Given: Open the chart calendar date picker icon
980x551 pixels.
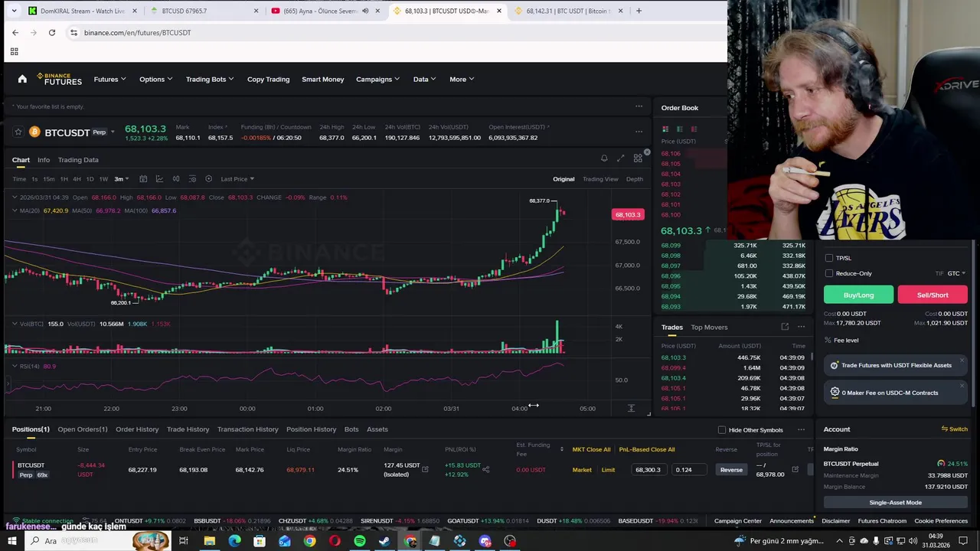Looking at the screenshot, I should pos(143,179).
